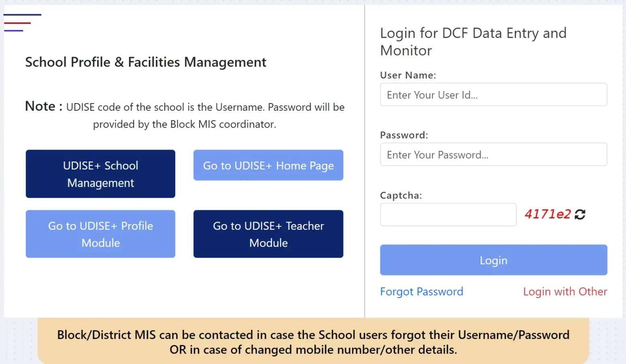Viewport: 626px width, 364px height.
Task: Click the Password label
Action: click(x=404, y=135)
